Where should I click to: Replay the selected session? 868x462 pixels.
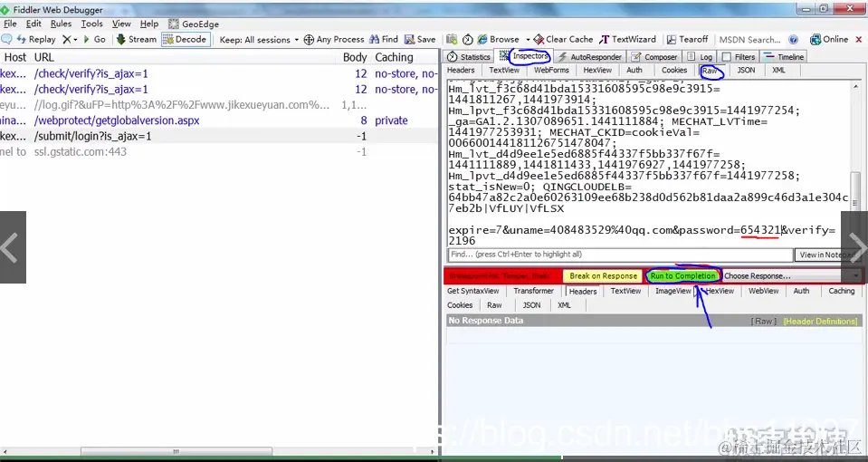pyautogui.click(x=36, y=39)
